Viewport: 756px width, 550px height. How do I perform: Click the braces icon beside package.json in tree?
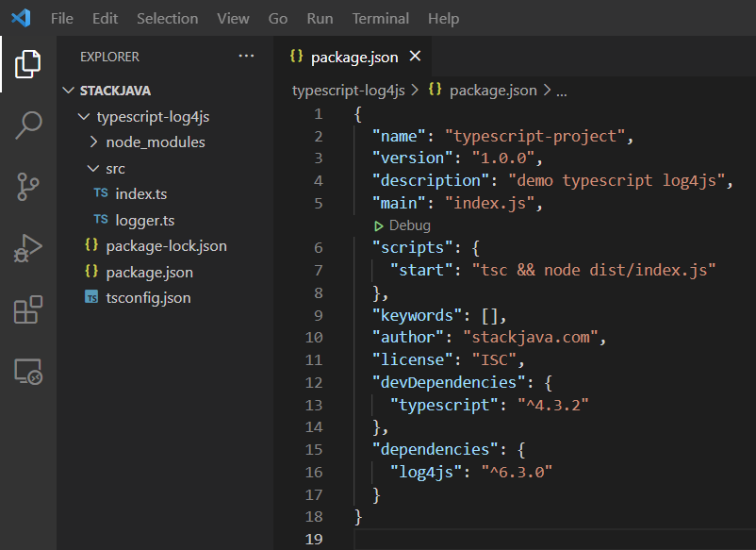91,271
